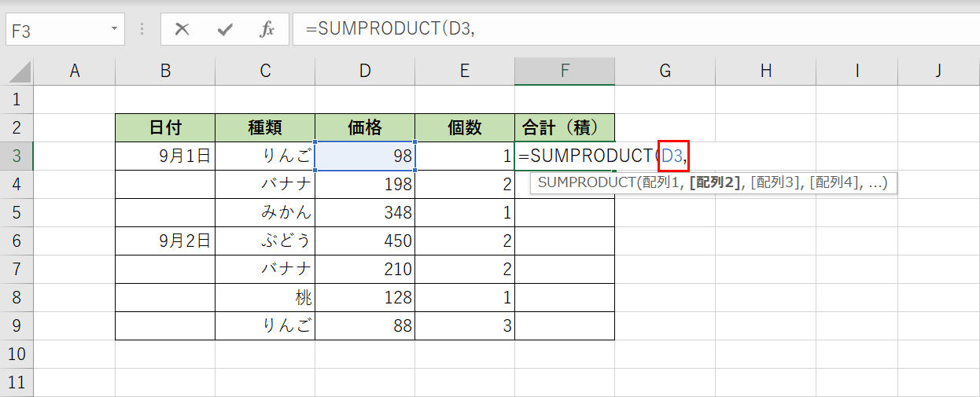Select row 4 header
980x397 pixels.
pos(17,184)
